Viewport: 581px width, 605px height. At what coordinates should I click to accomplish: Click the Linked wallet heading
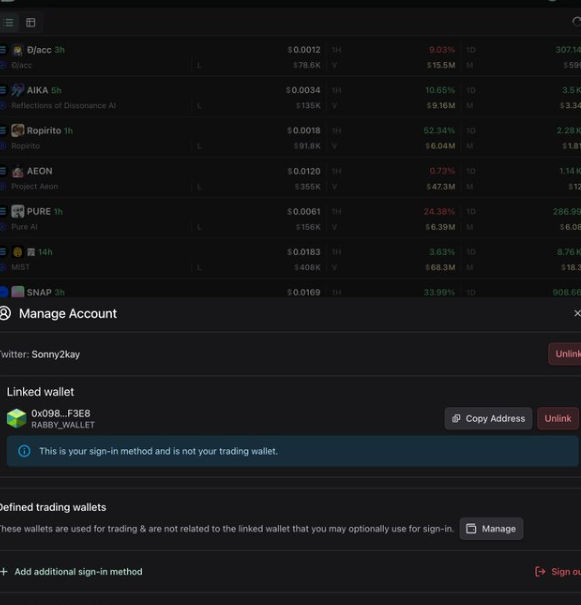(41, 392)
